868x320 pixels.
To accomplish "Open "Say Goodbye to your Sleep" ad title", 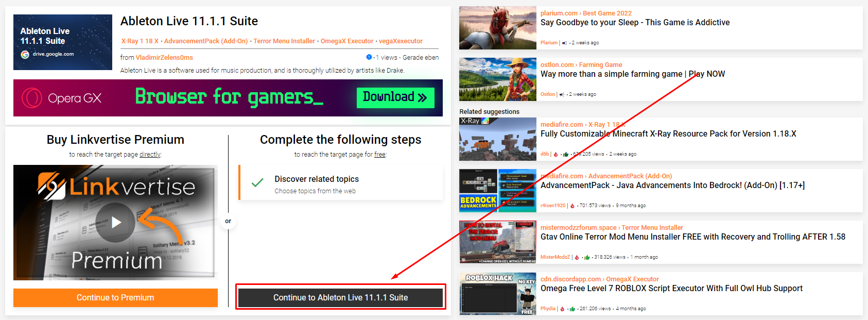I will pos(635,23).
